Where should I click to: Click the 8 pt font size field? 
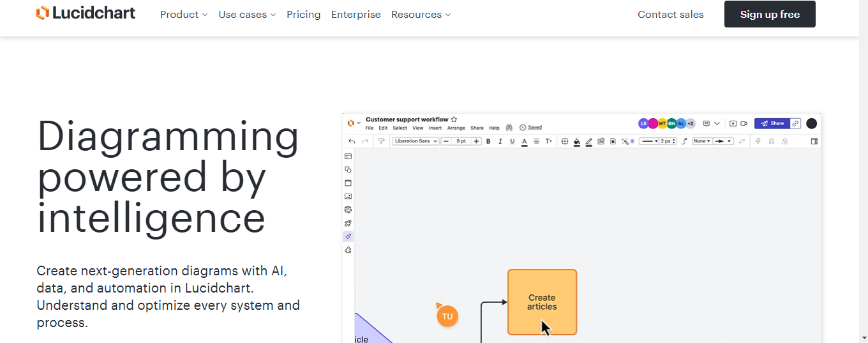pos(461,141)
